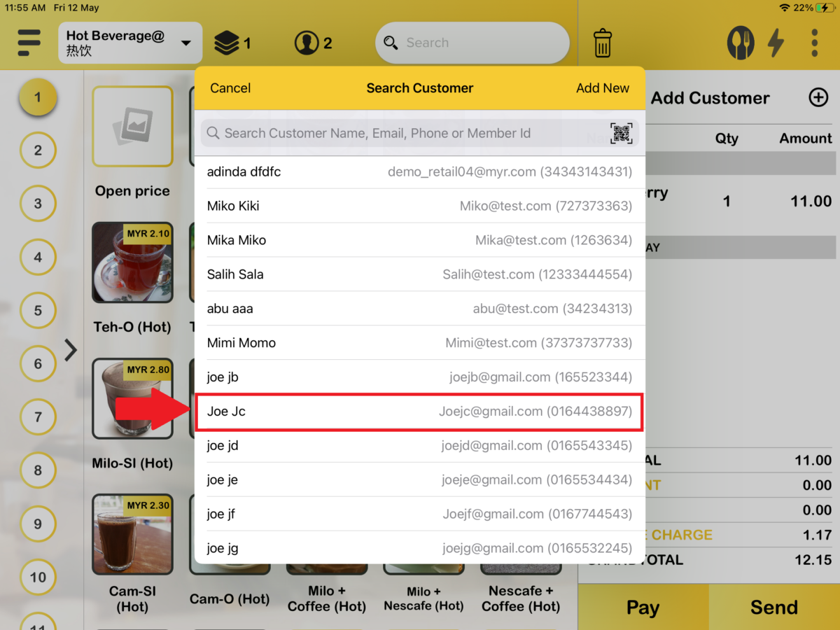This screenshot has height=630, width=840.
Task: Click the cutlery dine-in icon
Action: 741,43
